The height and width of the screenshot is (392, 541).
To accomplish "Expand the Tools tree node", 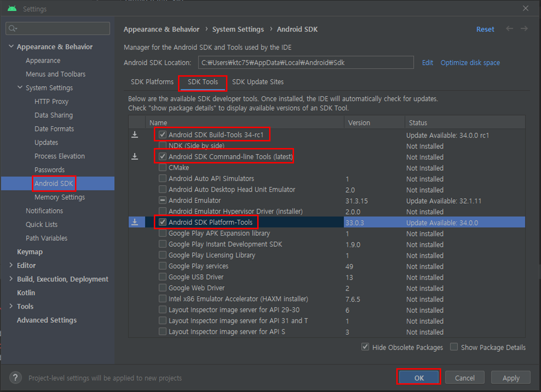I will [11, 306].
